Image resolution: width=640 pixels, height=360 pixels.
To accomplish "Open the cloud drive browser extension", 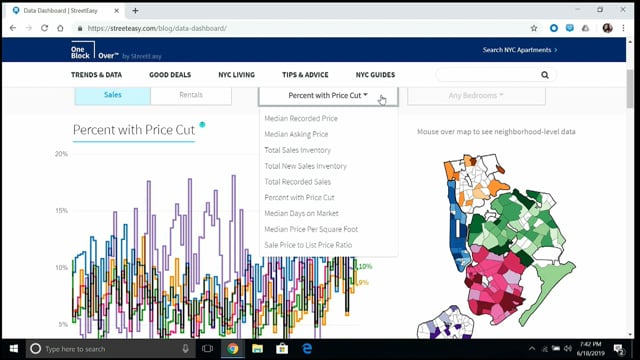I will point(585,28).
